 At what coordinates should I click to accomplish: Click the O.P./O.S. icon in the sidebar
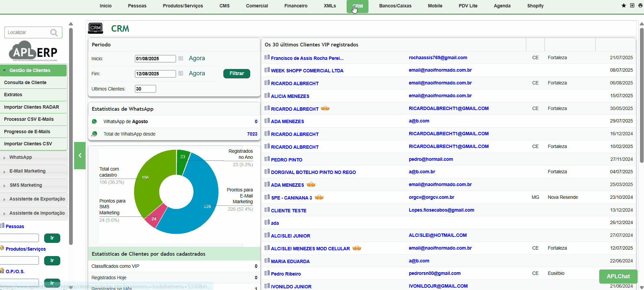tap(2, 271)
